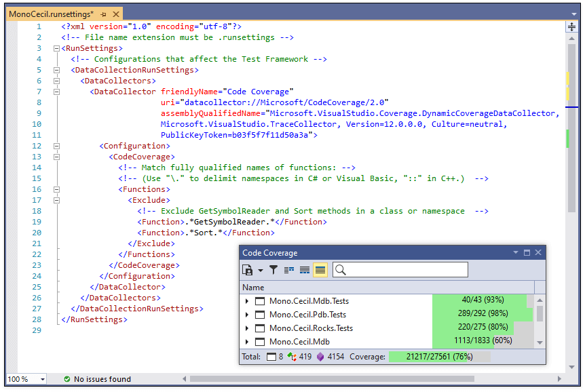Check the checkbox next to Mono.Cecil.Mdb.Tests
585x392 pixels.
click(x=261, y=301)
